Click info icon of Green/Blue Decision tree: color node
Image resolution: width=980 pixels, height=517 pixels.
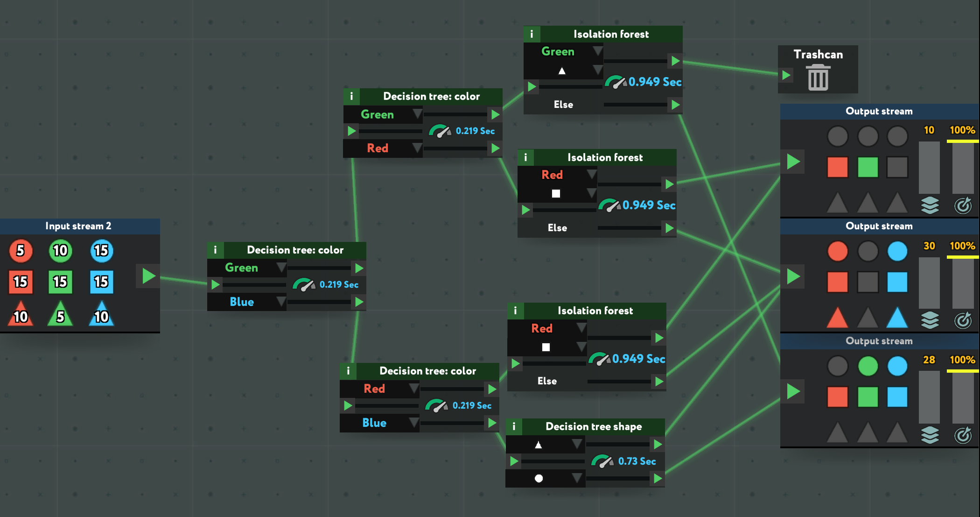[215, 250]
